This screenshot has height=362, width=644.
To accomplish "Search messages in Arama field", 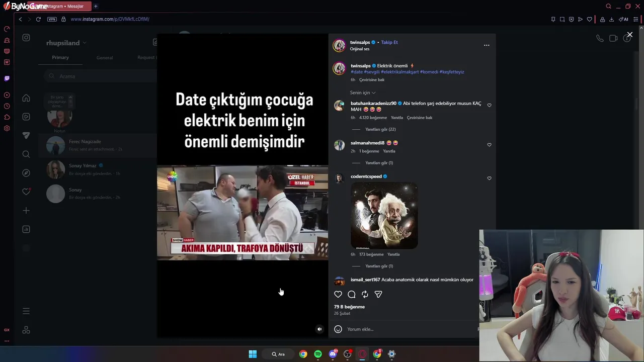I will pos(101,76).
